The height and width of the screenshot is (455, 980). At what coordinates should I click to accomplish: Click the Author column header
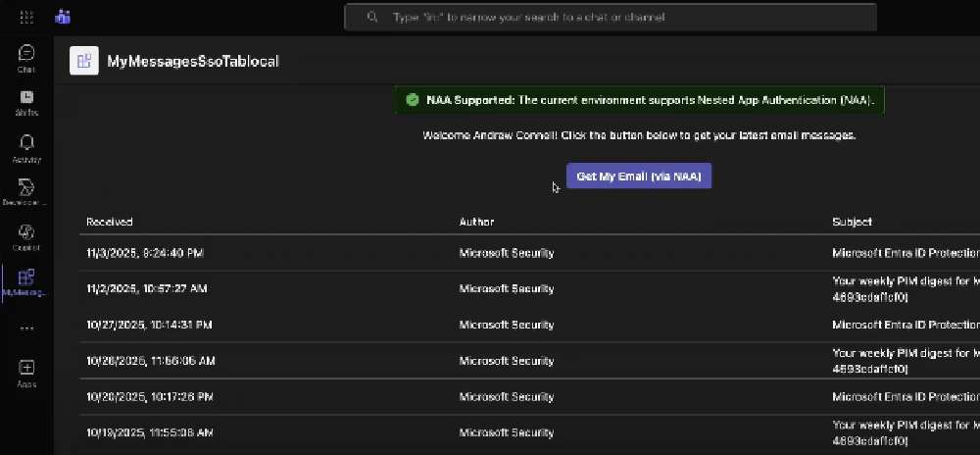[x=476, y=222]
